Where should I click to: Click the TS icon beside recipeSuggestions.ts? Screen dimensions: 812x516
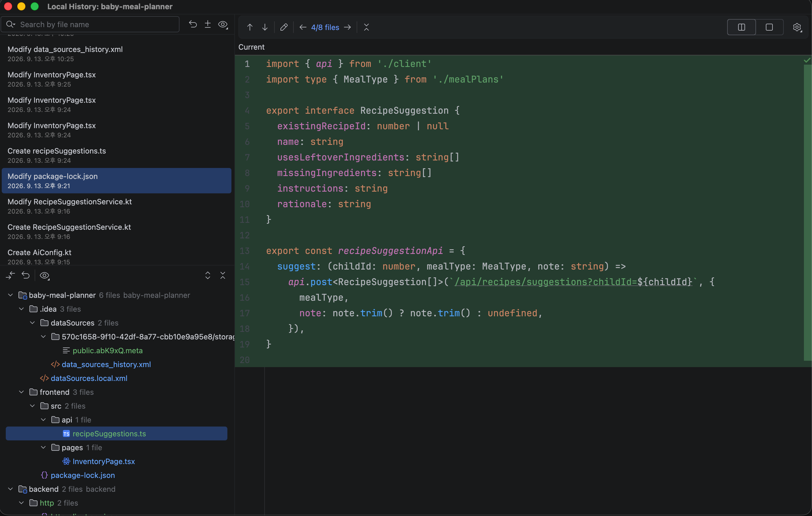tap(66, 434)
